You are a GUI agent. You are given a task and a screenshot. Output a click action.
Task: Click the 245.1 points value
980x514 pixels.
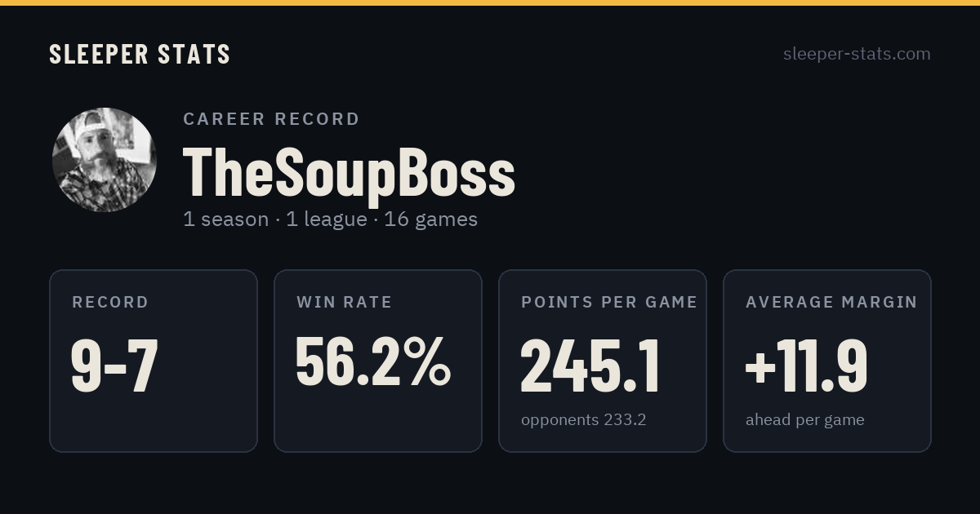point(590,366)
